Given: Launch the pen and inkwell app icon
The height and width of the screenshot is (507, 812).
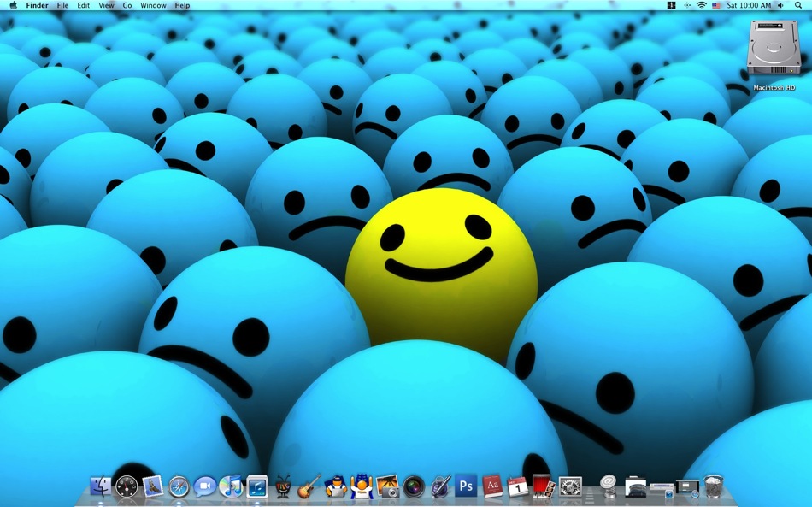Looking at the screenshot, I should pyautogui.click(x=440, y=486).
